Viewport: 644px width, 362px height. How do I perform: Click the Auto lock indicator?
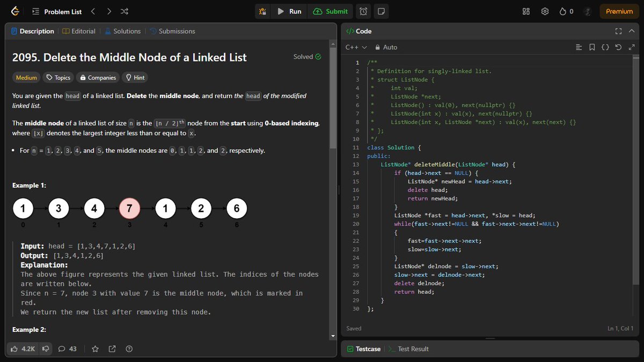[386, 47]
